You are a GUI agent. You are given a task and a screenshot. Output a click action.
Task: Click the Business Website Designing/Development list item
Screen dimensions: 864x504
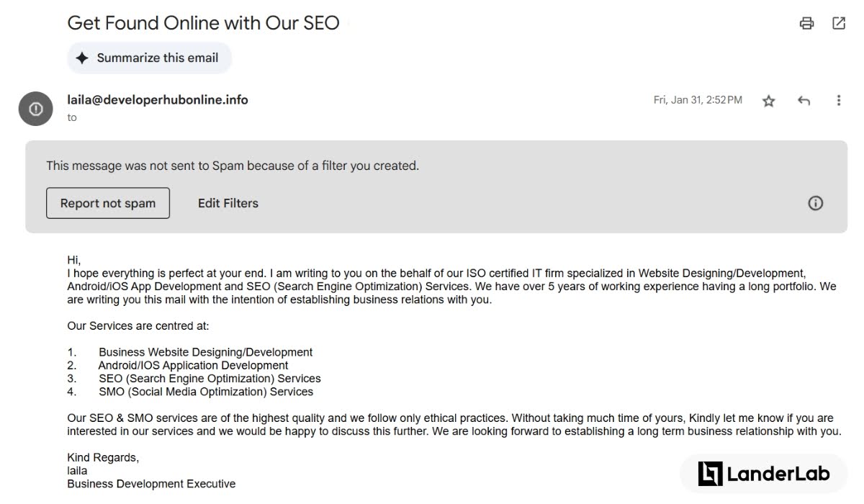(205, 352)
